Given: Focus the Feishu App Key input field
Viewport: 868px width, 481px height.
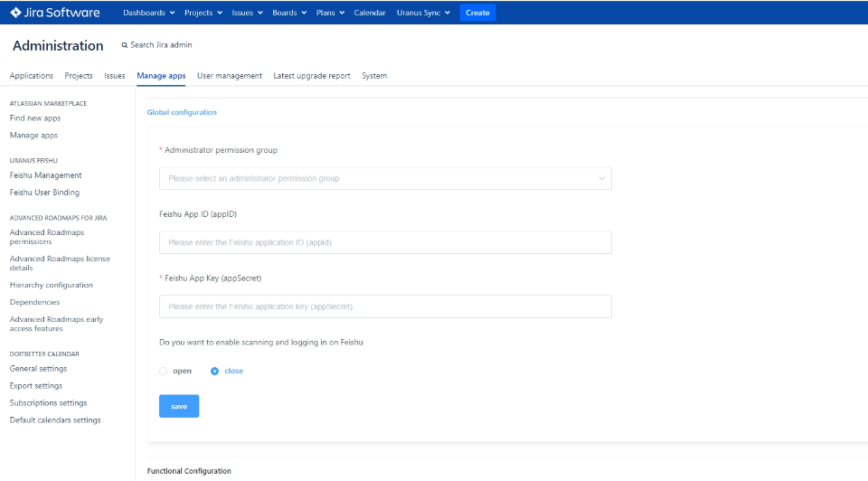Looking at the screenshot, I should (x=385, y=307).
